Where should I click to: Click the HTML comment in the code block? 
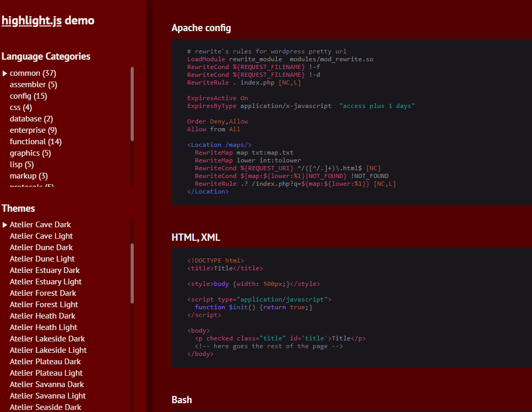point(269,347)
